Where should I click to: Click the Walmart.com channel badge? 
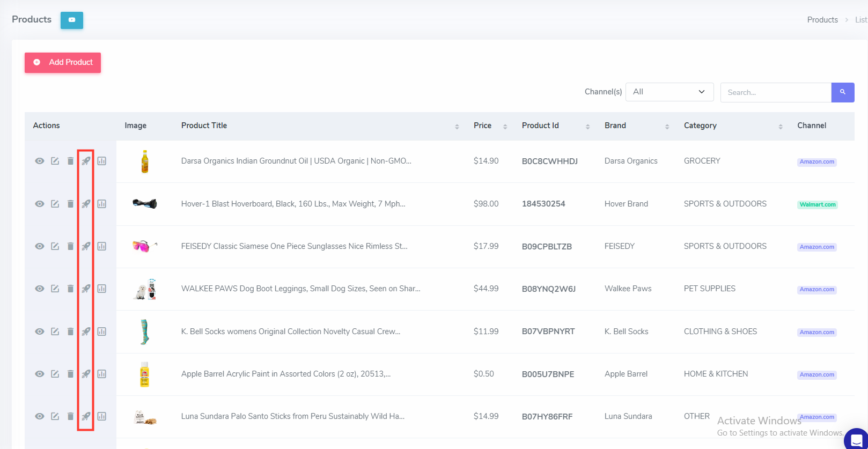pyautogui.click(x=817, y=204)
